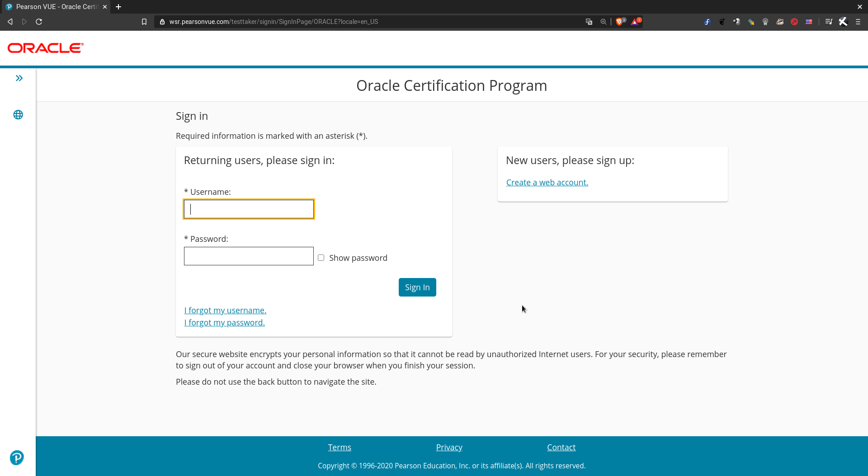The height and width of the screenshot is (476, 868).
Task: Click the US flag extension icon
Action: click(x=809, y=22)
